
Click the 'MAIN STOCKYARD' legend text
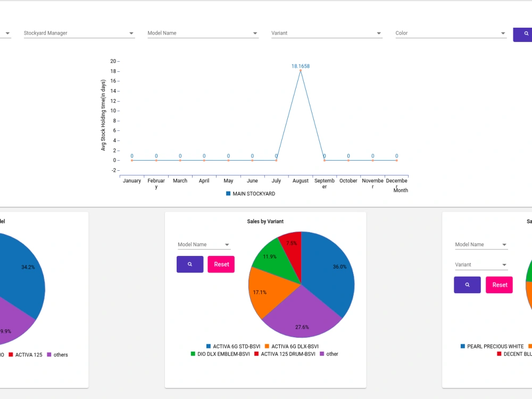pos(254,194)
